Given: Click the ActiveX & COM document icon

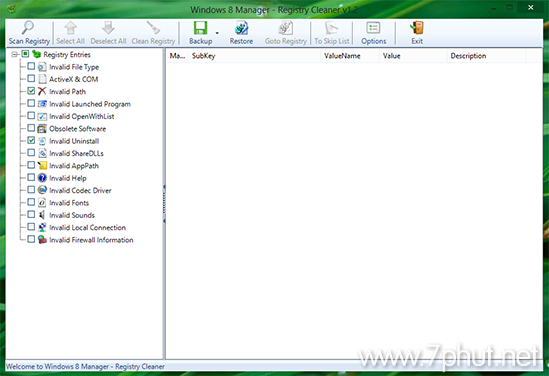Looking at the screenshot, I should click(x=42, y=79).
